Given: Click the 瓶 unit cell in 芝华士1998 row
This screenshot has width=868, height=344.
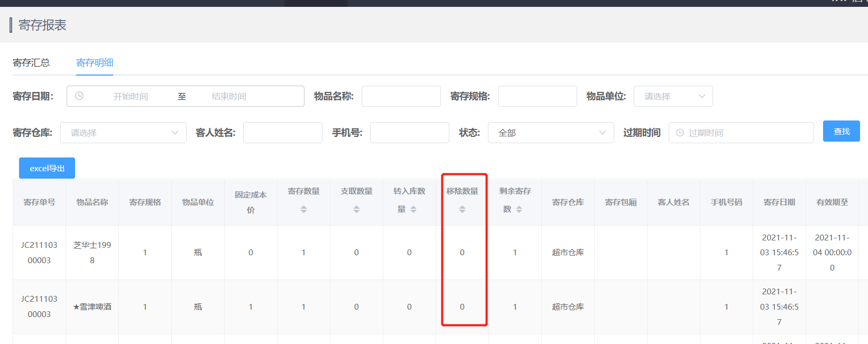Looking at the screenshot, I should (x=198, y=253).
